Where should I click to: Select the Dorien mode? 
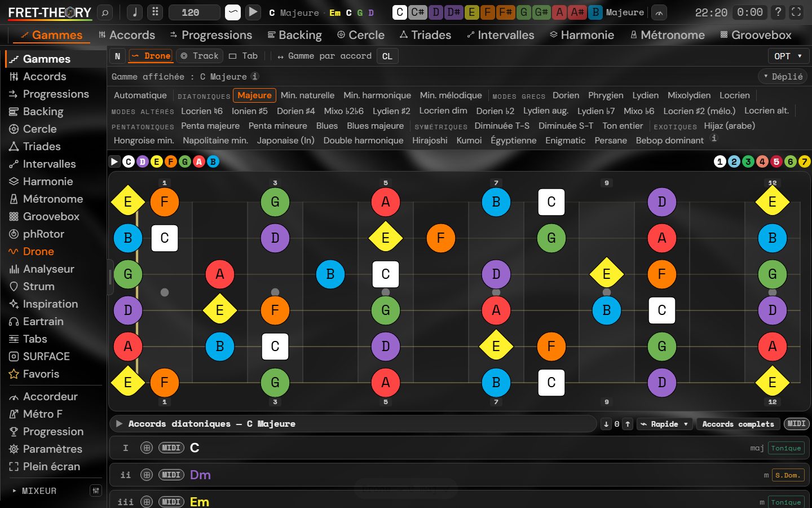click(x=566, y=95)
